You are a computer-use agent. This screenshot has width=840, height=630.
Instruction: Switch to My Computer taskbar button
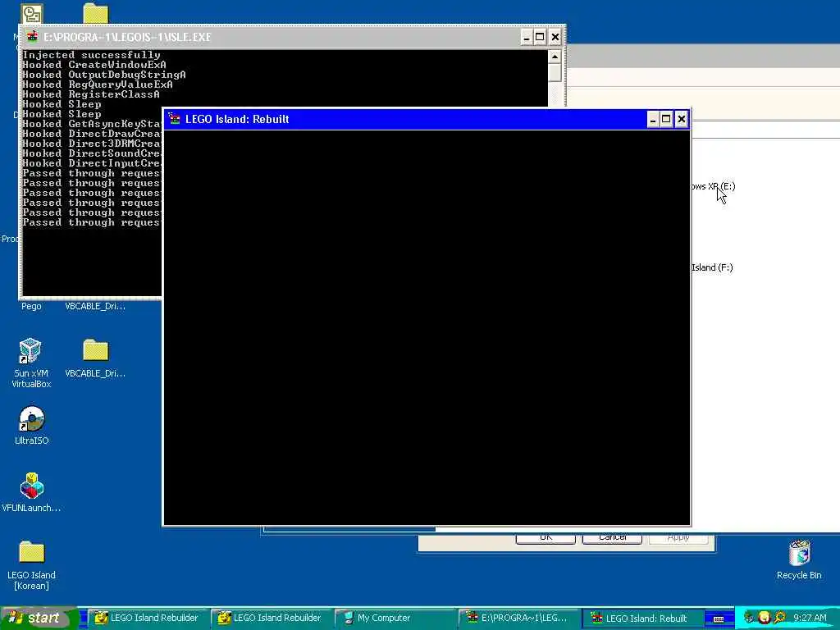point(394,618)
